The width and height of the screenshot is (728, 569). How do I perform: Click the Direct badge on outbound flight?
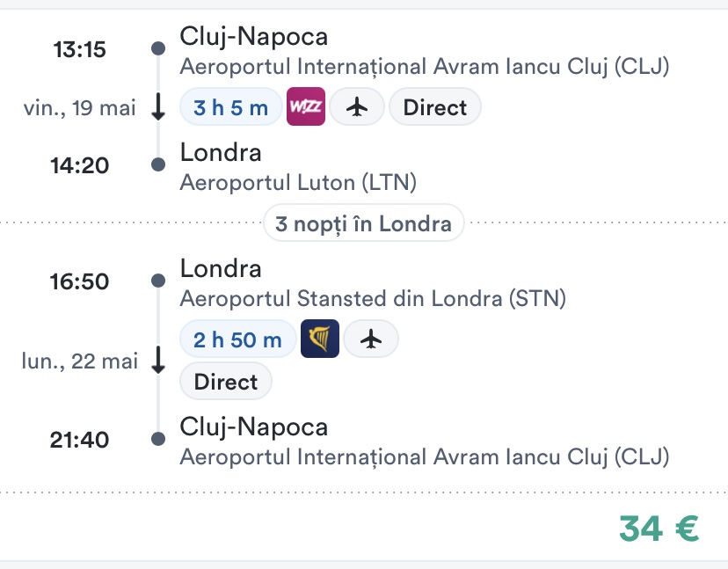(x=434, y=108)
